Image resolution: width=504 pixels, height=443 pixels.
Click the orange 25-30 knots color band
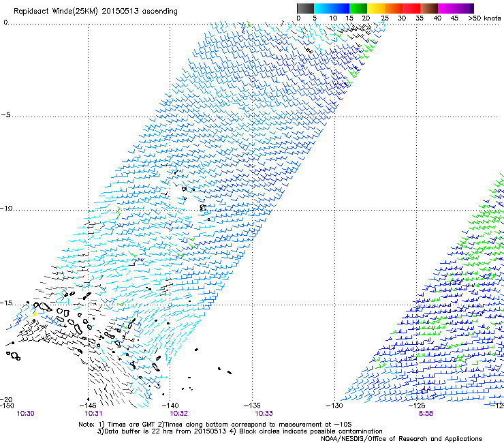[x=394, y=8]
